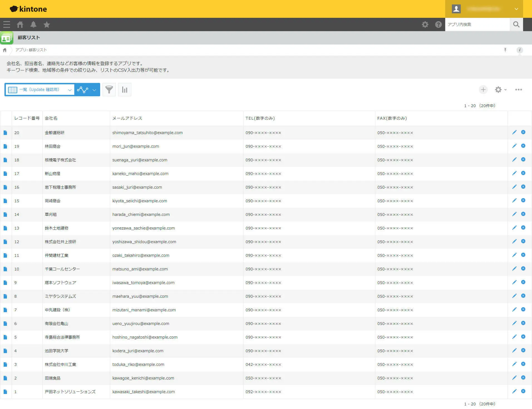Click the app search input field
The image size is (532, 409).
(x=477, y=24)
